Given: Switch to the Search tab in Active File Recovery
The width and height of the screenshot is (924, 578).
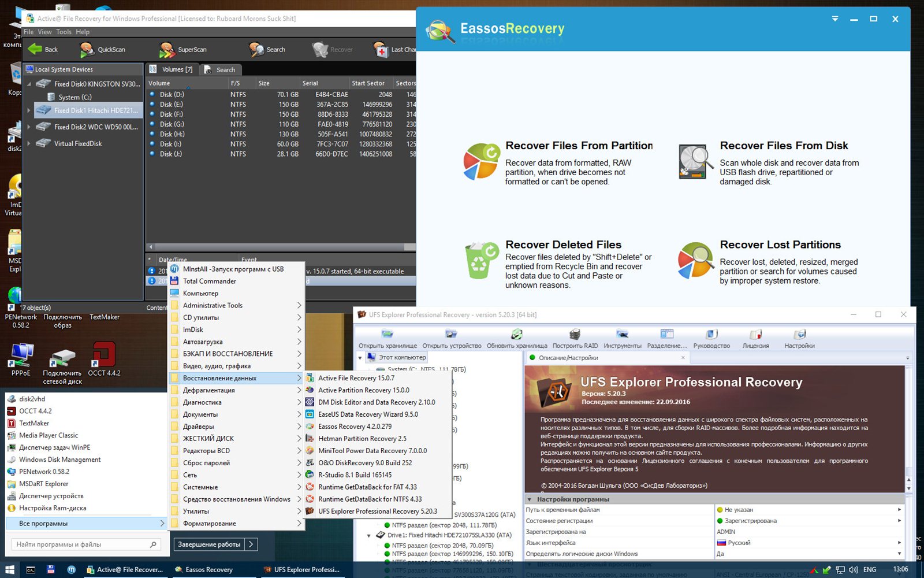Looking at the screenshot, I should (220, 70).
